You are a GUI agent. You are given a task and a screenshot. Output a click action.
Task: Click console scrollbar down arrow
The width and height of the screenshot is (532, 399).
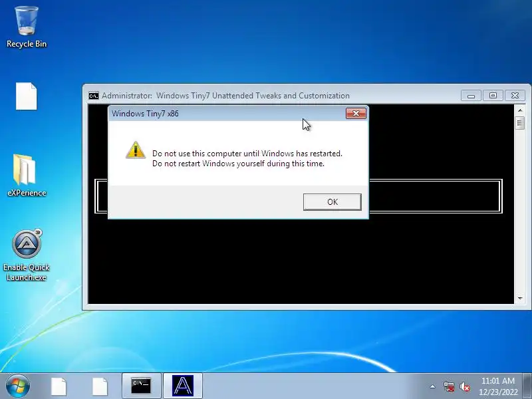pos(520,298)
